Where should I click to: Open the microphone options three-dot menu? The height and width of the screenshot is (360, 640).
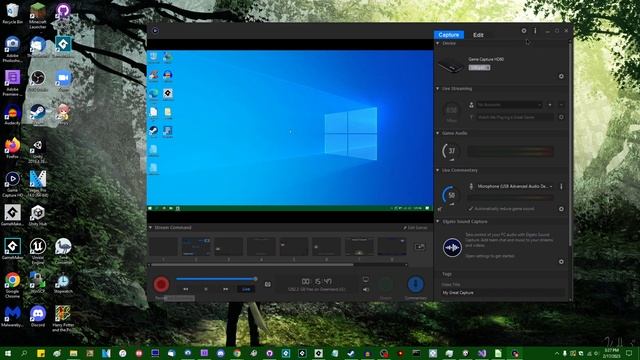tap(561, 187)
